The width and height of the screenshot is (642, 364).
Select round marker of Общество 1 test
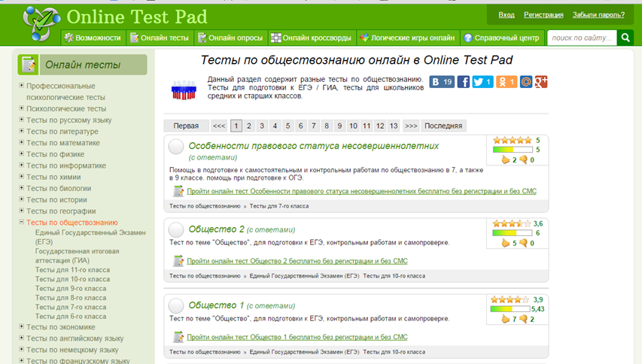click(x=176, y=305)
